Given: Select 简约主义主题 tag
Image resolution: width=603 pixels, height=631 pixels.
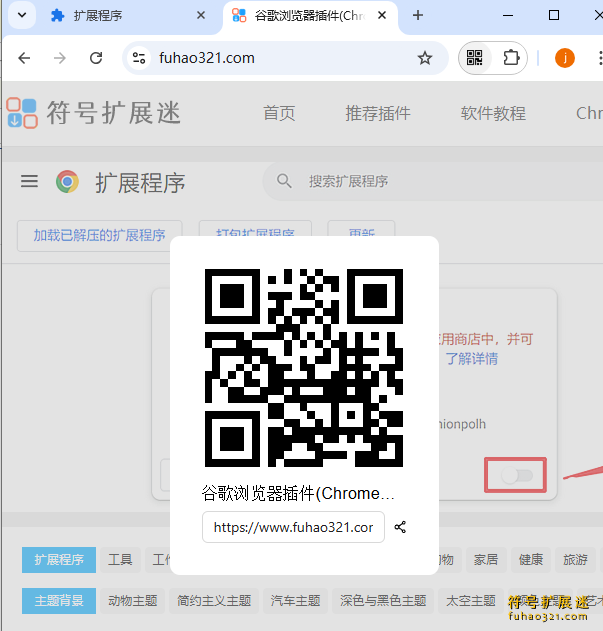Looking at the screenshot, I should (214, 601).
